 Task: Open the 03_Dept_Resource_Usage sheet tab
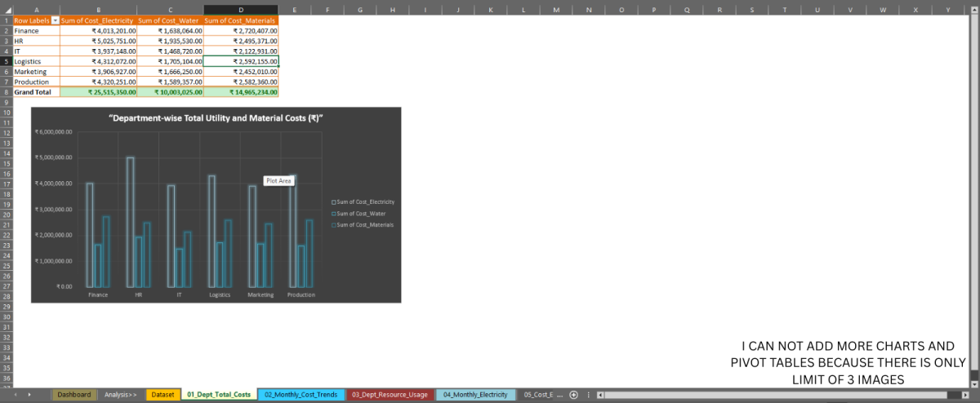[390, 395]
